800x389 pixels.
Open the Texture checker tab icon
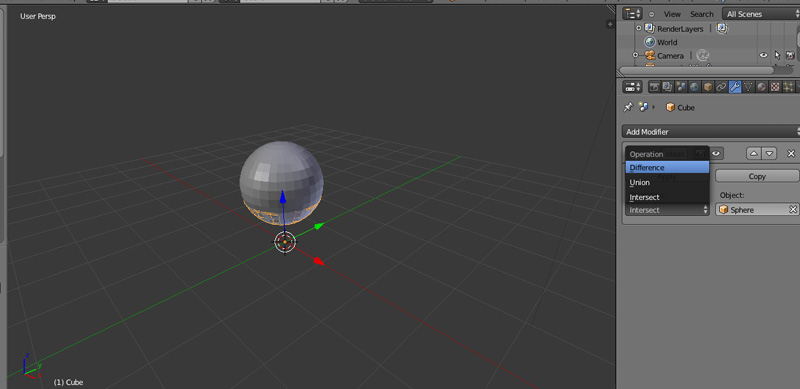[x=775, y=87]
